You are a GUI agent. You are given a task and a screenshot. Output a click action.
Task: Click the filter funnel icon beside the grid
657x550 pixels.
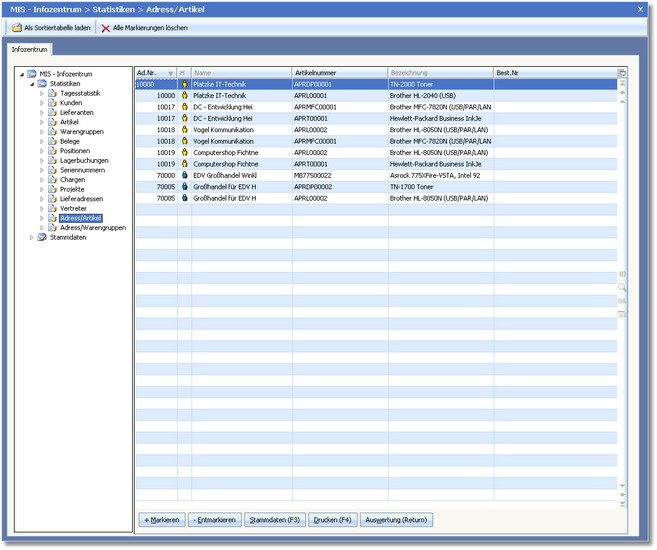[622, 314]
